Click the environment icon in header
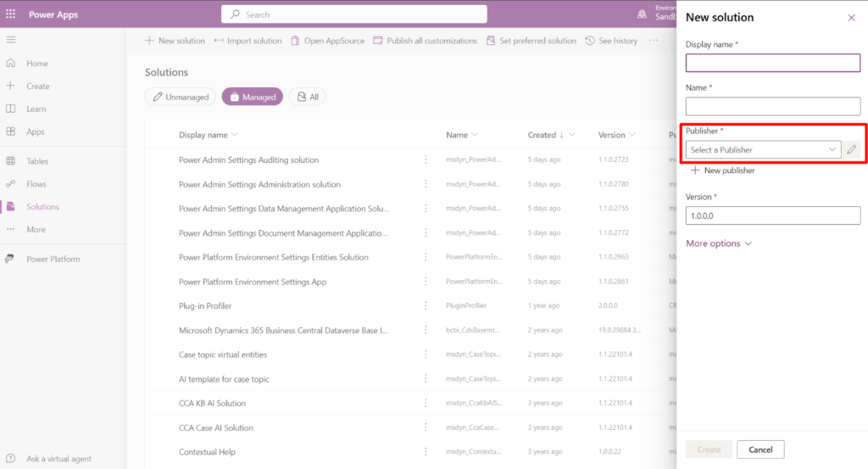This screenshot has height=469, width=868. [642, 14]
